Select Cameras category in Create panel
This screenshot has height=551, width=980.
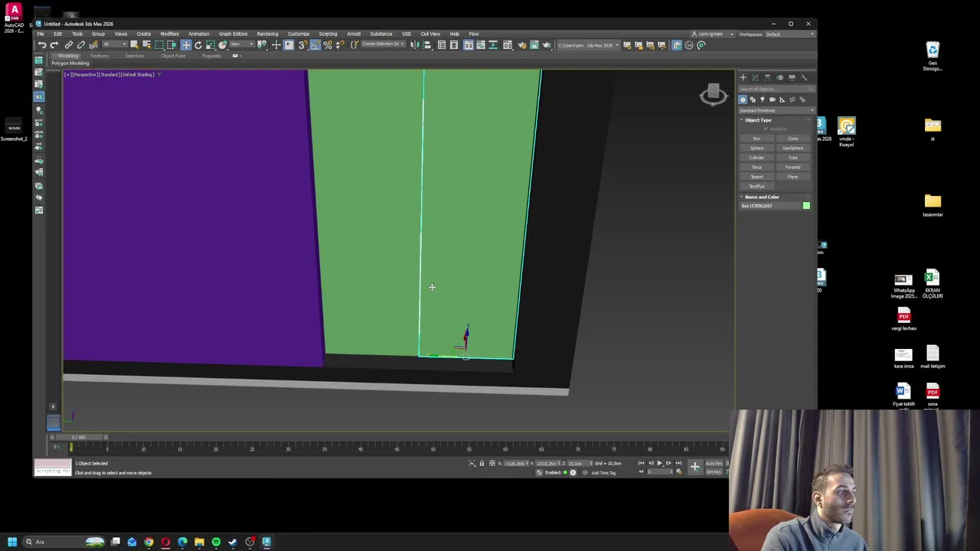[773, 99]
